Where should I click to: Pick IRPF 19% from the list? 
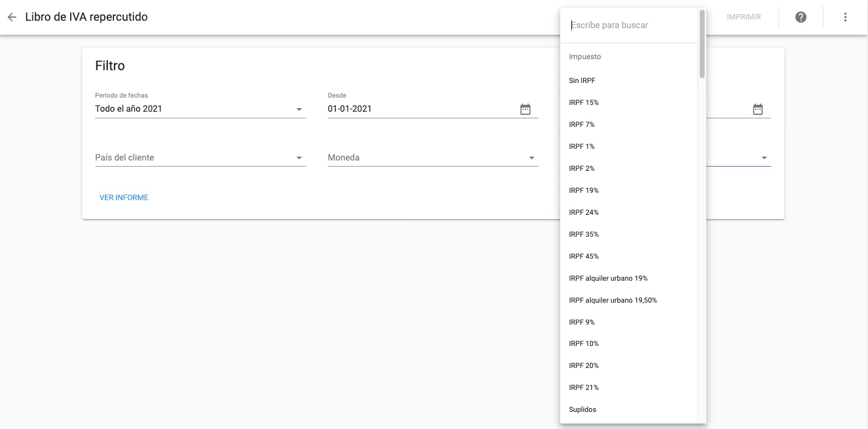click(584, 190)
